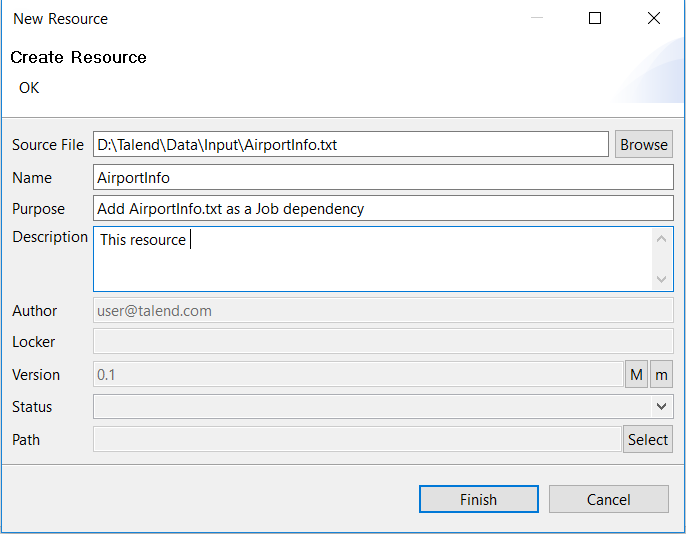The height and width of the screenshot is (534, 686).
Task: Click the Finish button
Action: (478, 499)
